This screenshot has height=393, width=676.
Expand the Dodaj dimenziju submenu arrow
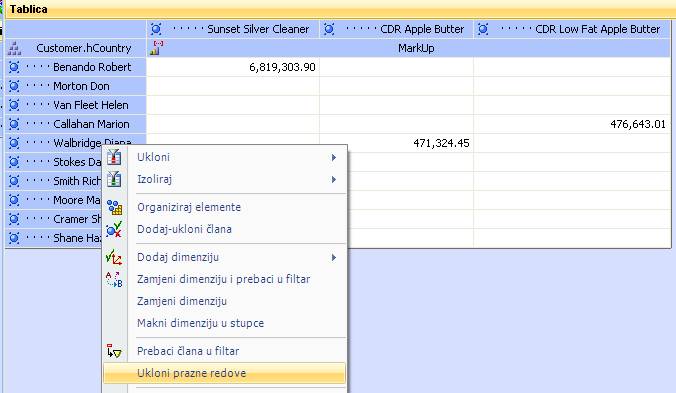tap(334, 257)
